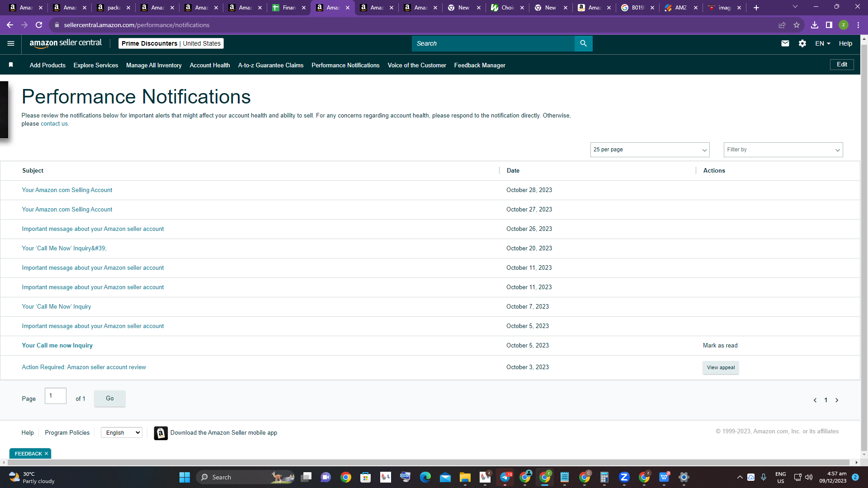
Task: Open the Action Required account review notification
Action: (x=84, y=367)
